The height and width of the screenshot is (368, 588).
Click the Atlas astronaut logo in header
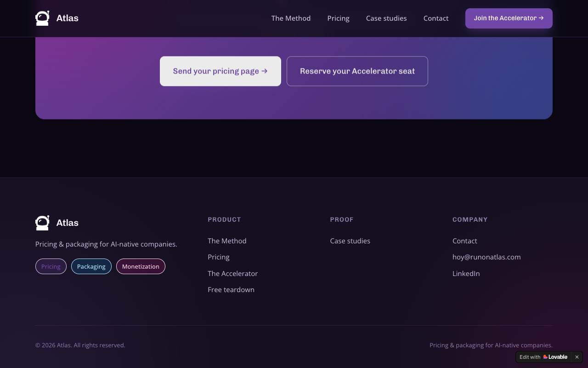[x=42, y=18]
